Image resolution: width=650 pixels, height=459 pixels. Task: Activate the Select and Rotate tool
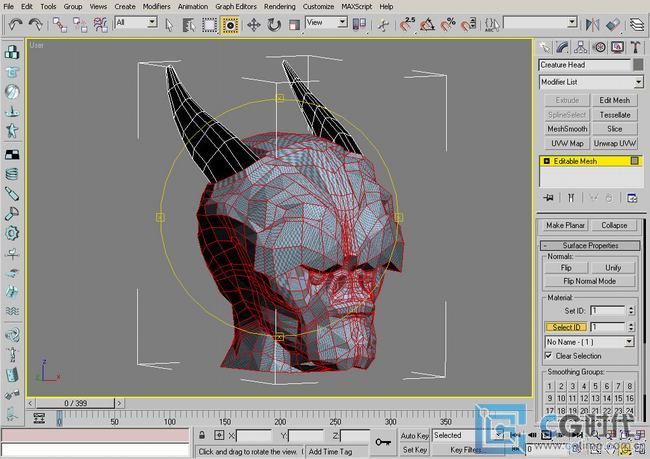(x=274, y=25)
